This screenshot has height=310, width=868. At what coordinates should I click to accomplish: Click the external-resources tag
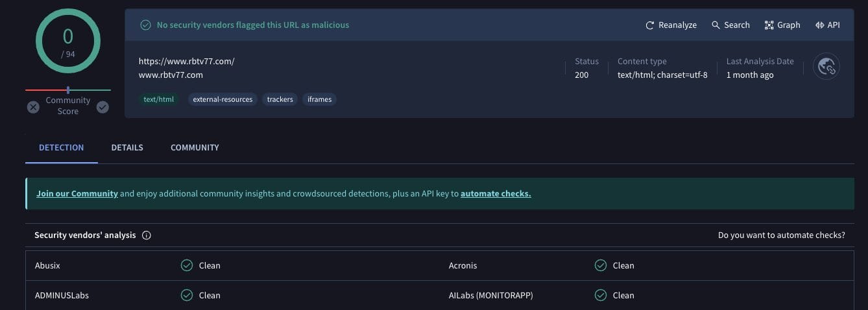click(223, 99)
